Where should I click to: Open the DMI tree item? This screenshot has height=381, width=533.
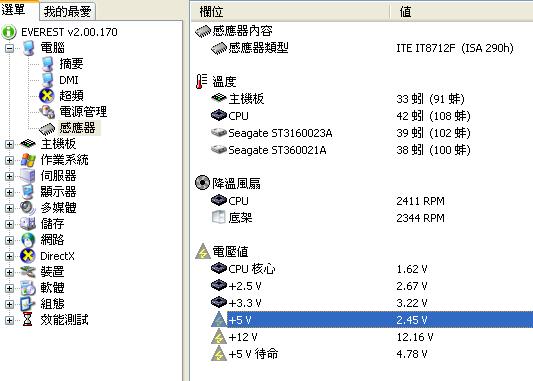tap(69, 80)
